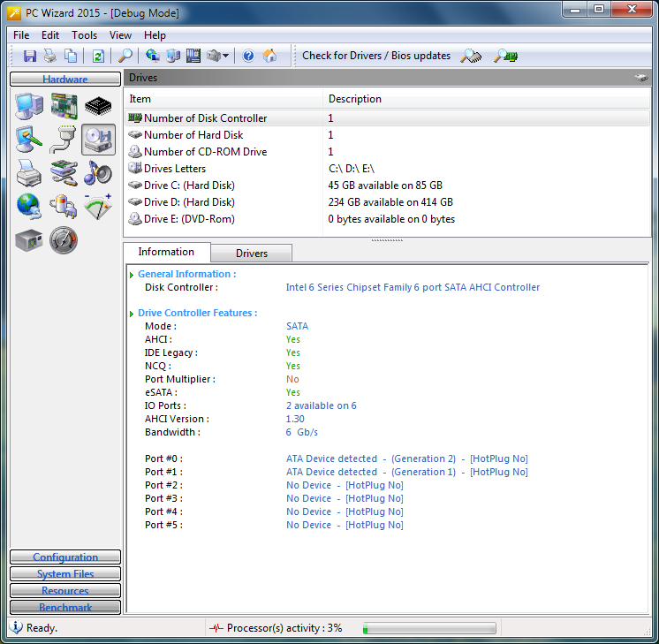Select the Power battery and plug icon
The image size is (659, 644).
pos(64,207)
